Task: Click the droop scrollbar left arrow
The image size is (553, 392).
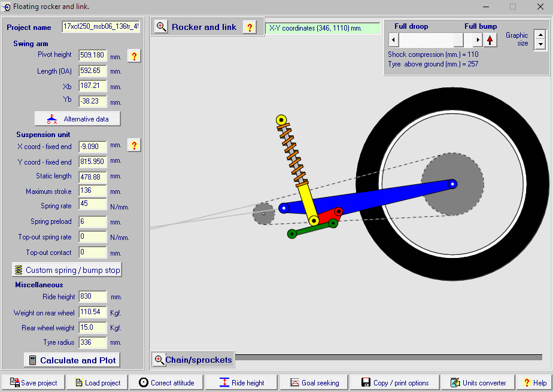Action: coord(393,40)
